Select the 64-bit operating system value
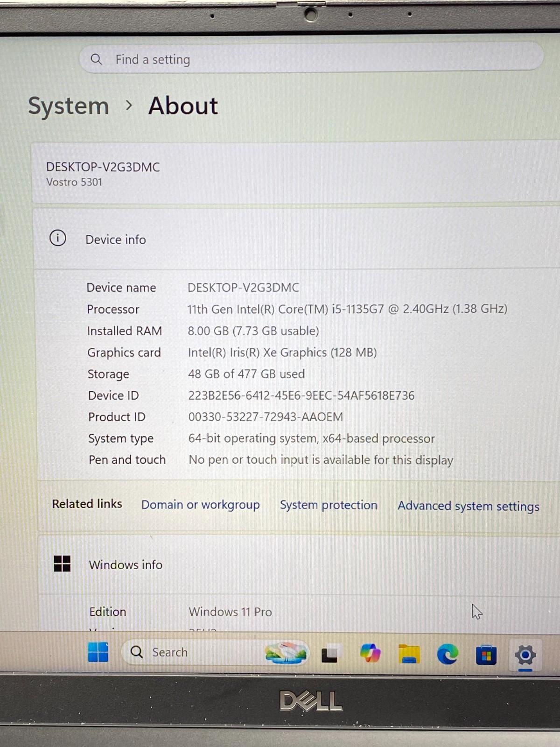The height and width of the screenshot is (747, 560). point(311,438)
